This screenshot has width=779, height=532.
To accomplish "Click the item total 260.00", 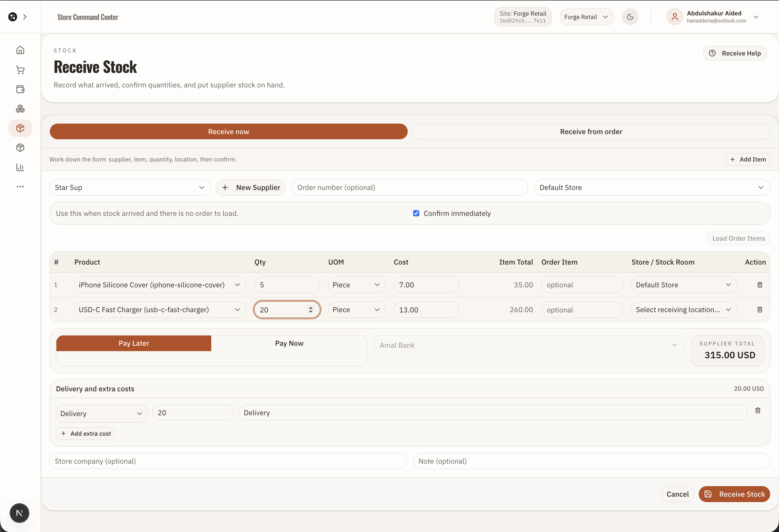I will (x=521, y=309).
